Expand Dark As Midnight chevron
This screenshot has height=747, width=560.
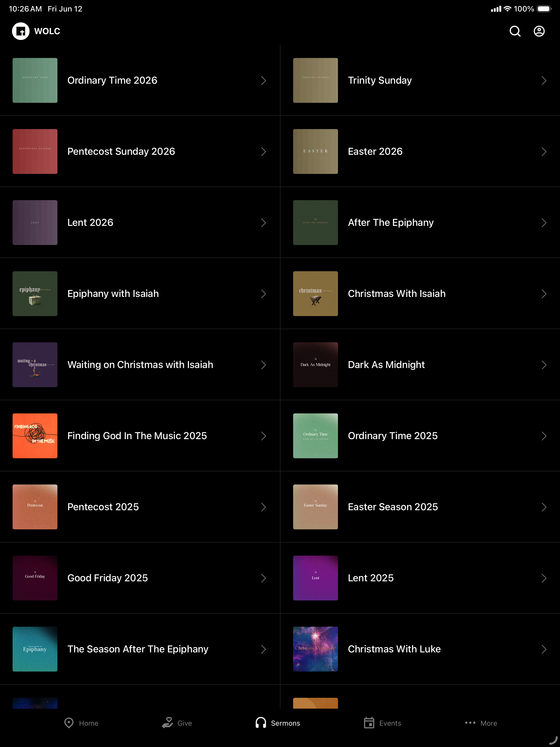coord(544,365)
